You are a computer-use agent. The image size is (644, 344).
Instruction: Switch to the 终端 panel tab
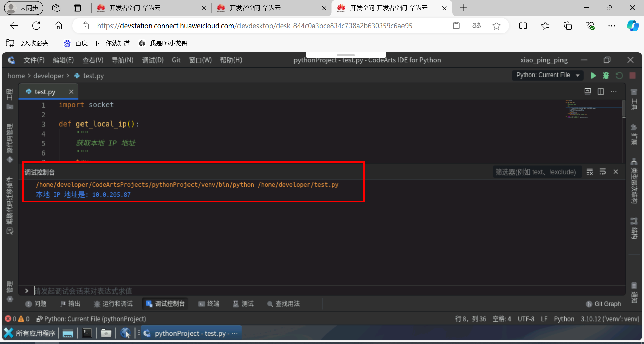(x=209, y=304)
